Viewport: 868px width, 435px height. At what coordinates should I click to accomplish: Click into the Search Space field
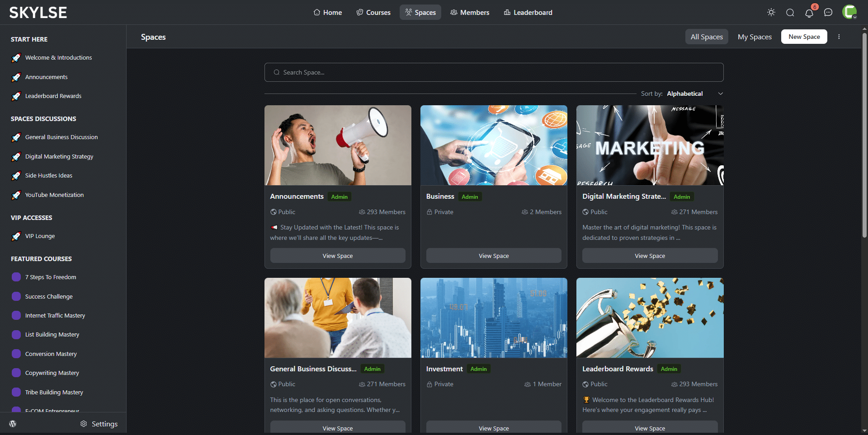tap(494, 72)
